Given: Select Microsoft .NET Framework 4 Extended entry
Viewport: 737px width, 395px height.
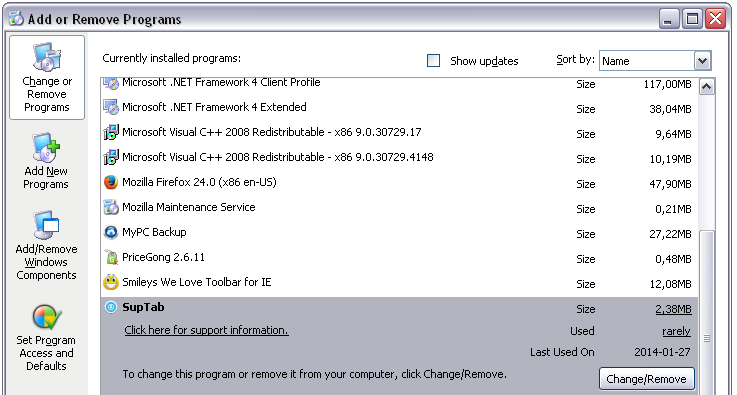Looking at the screenshot, I should click(400, 108).
